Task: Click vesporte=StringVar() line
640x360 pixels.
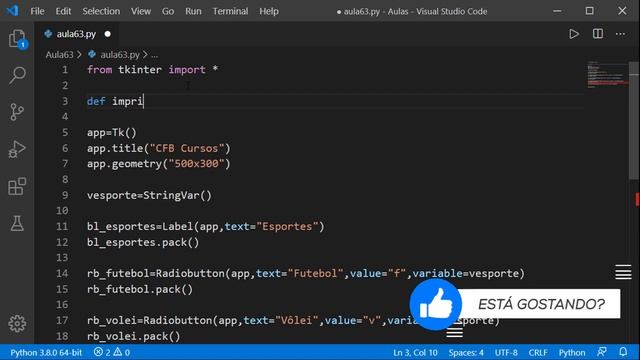Action: [x=149, y=195]
